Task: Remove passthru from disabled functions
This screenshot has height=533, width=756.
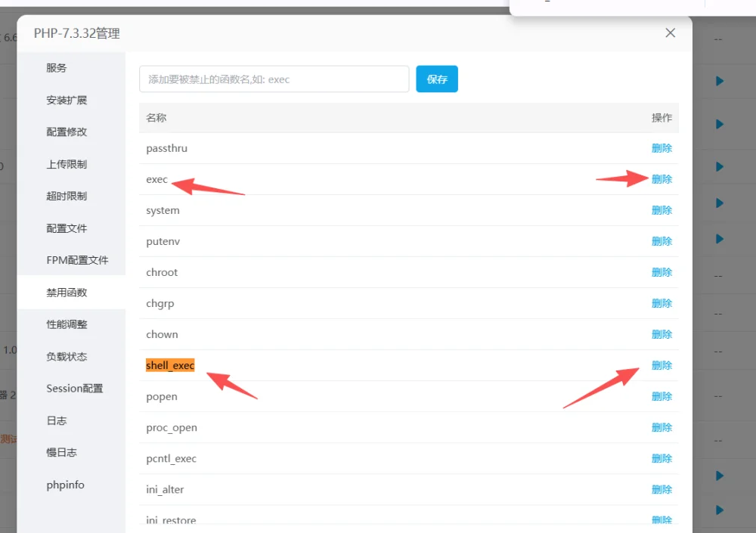Action: pos(661,149)
